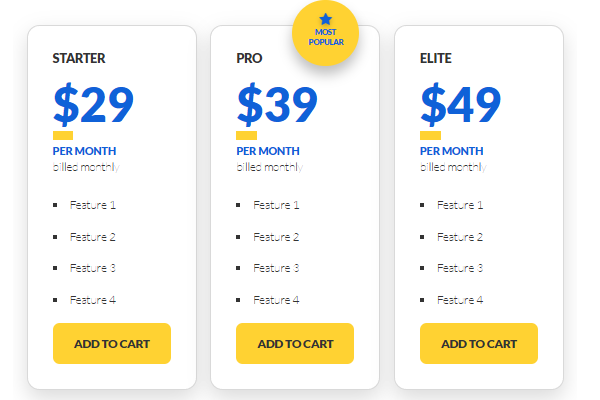Add the Elite plan to cart
The height and width of the screenshot is (400, 600).
[x=479, y=343]
